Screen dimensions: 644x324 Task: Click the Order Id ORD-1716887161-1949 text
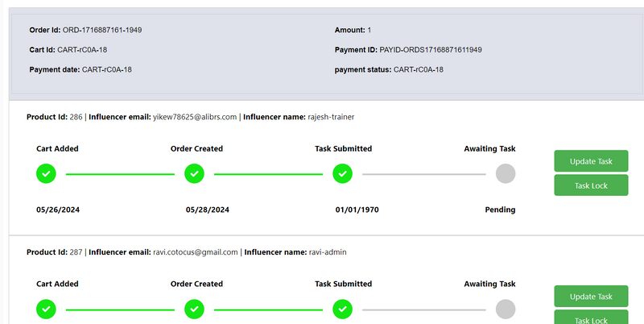tap(102, 30)
